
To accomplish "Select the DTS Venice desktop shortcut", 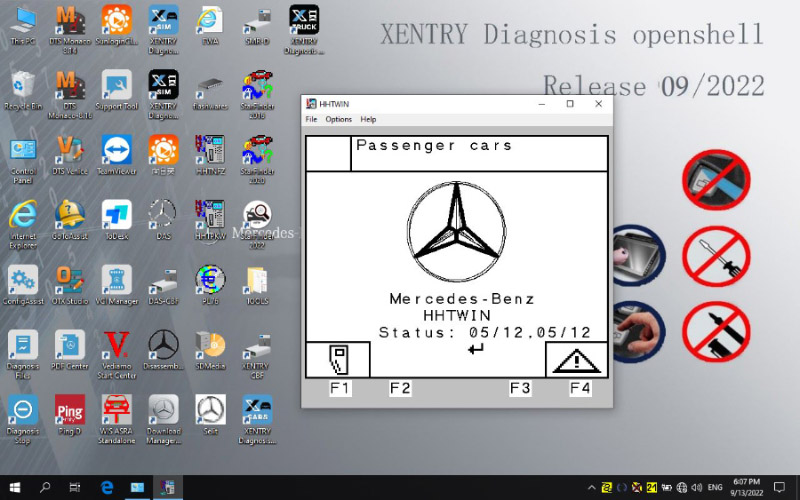I will [70, 156].
